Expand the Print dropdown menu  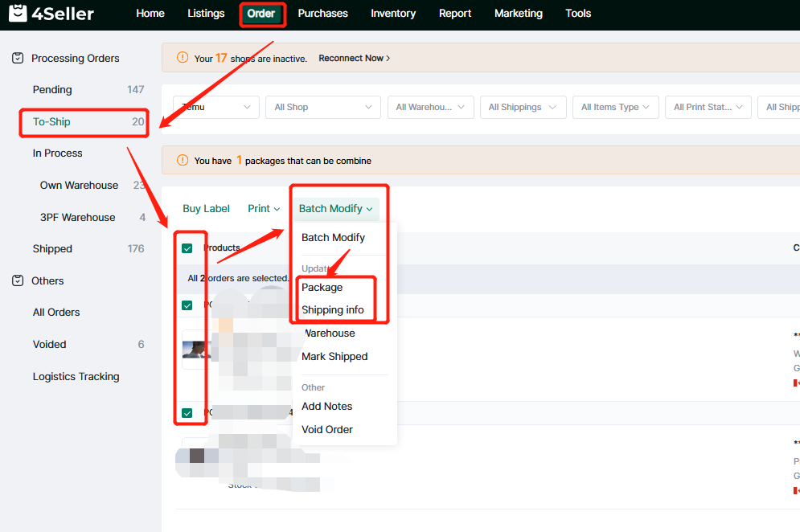point(264,208)
